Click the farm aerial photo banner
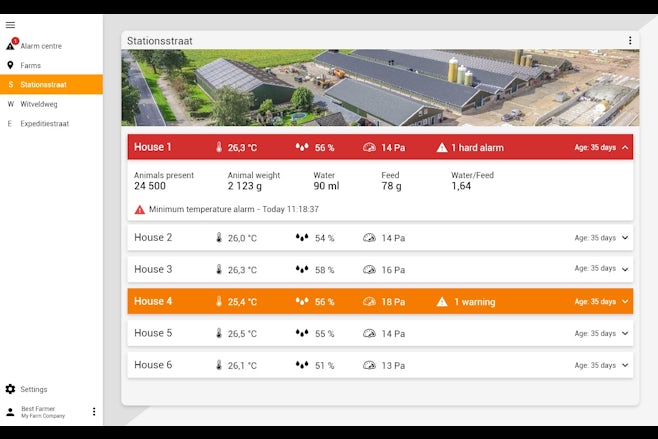This screenshot has height=439, width=658. click(x=380, y=88)
